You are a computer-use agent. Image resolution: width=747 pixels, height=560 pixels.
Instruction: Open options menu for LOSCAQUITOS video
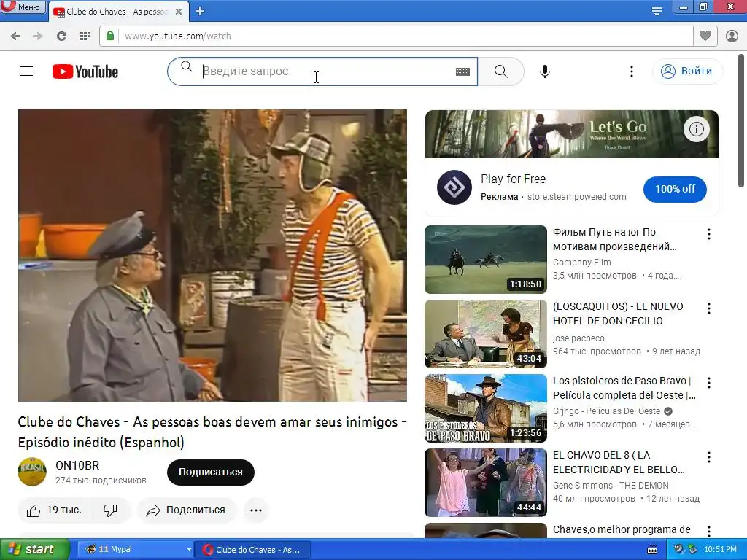click(x=709, y=308)
